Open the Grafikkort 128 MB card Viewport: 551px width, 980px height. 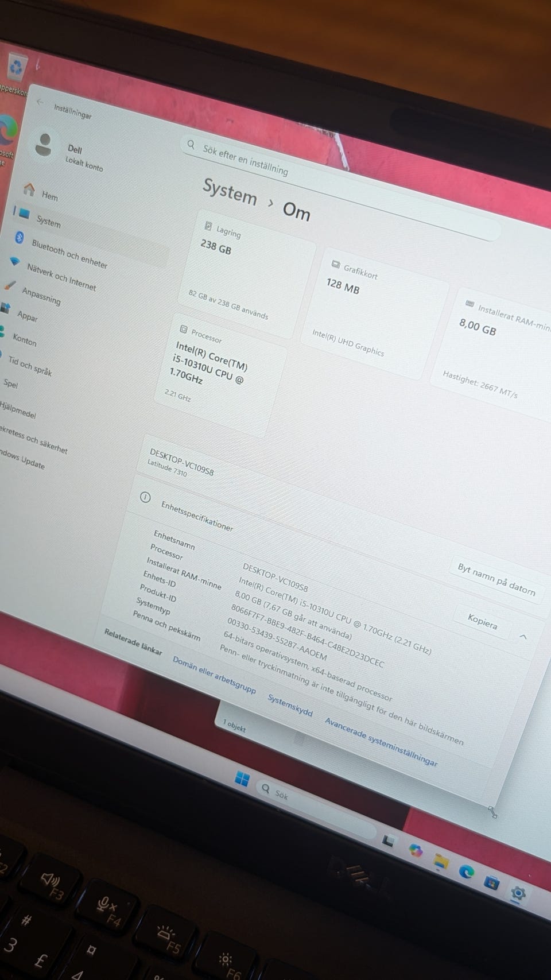(375, 314)
